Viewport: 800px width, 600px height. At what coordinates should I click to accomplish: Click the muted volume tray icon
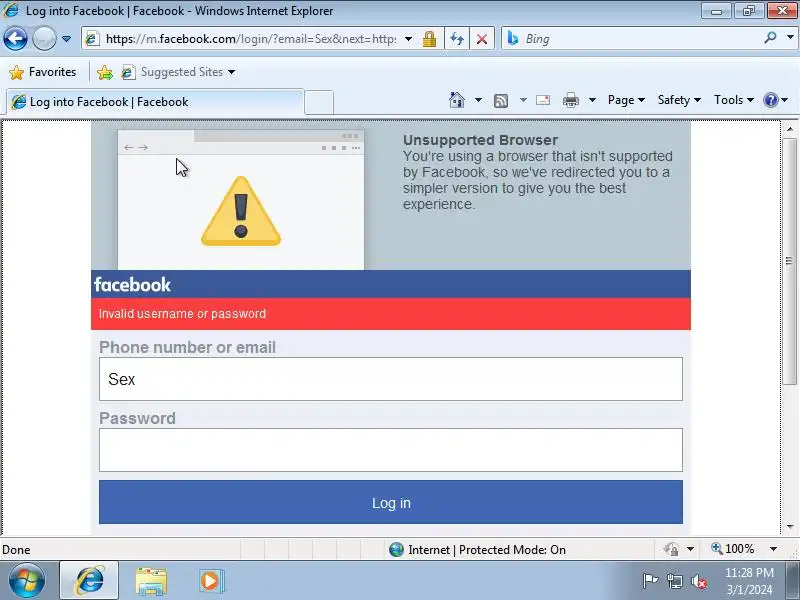point(699,581)
